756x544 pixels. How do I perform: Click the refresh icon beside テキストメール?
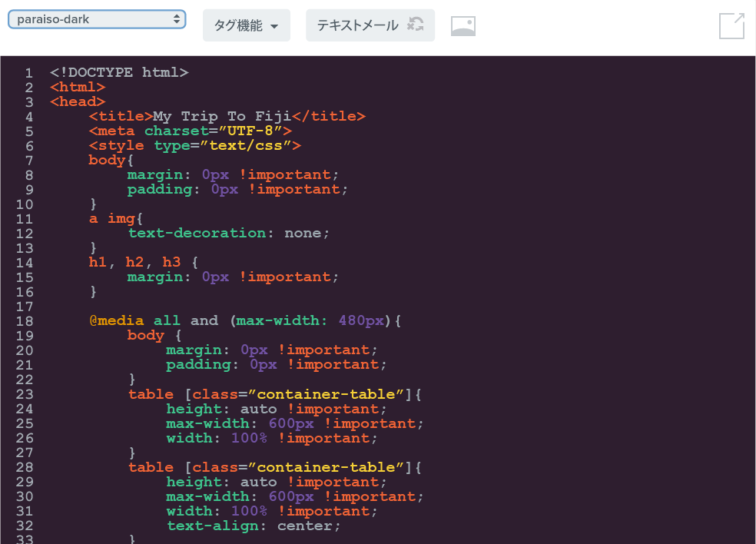(x=416, y=25)
